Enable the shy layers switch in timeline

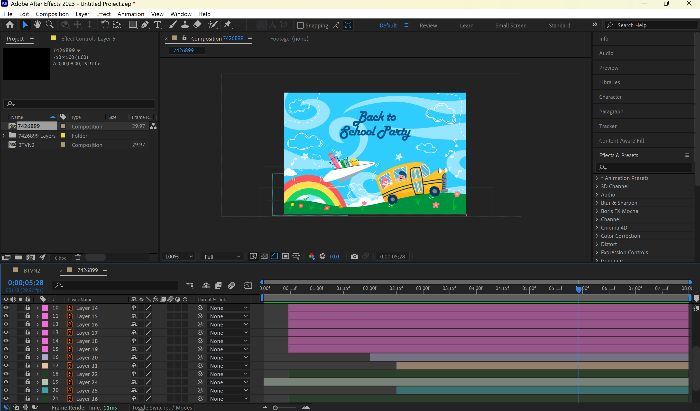pos(206,286)
